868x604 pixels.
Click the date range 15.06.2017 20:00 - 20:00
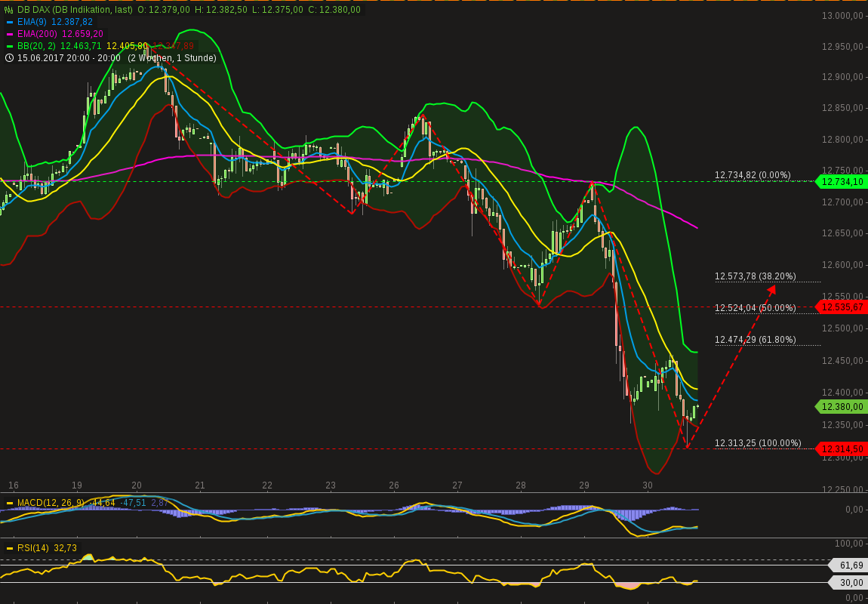(x=68, y=58)
